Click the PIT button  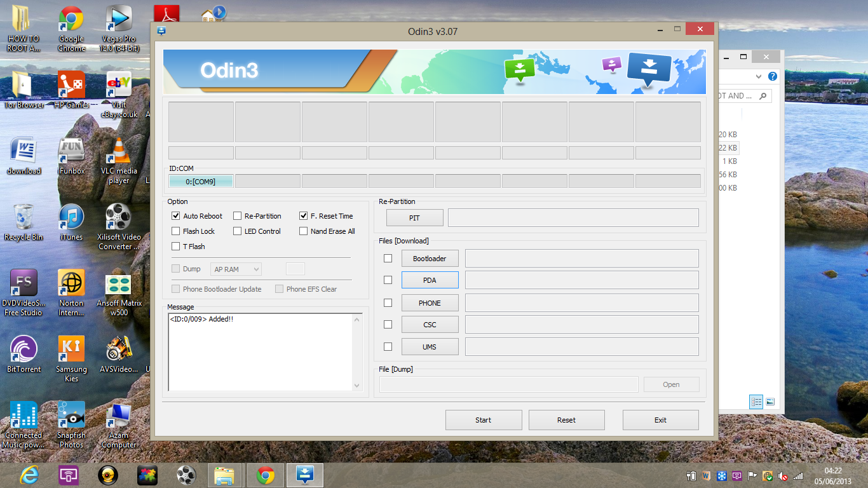(414, 218)
